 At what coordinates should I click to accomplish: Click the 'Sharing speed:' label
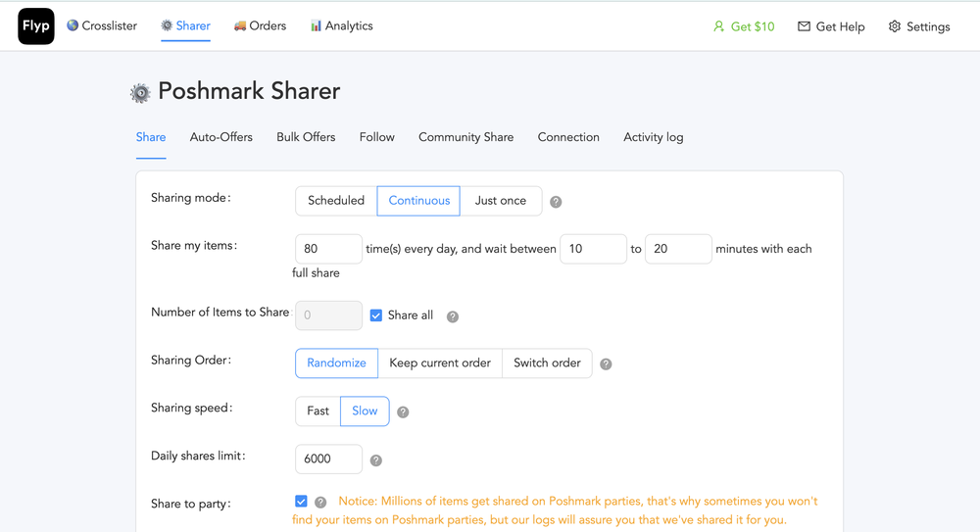192,408
